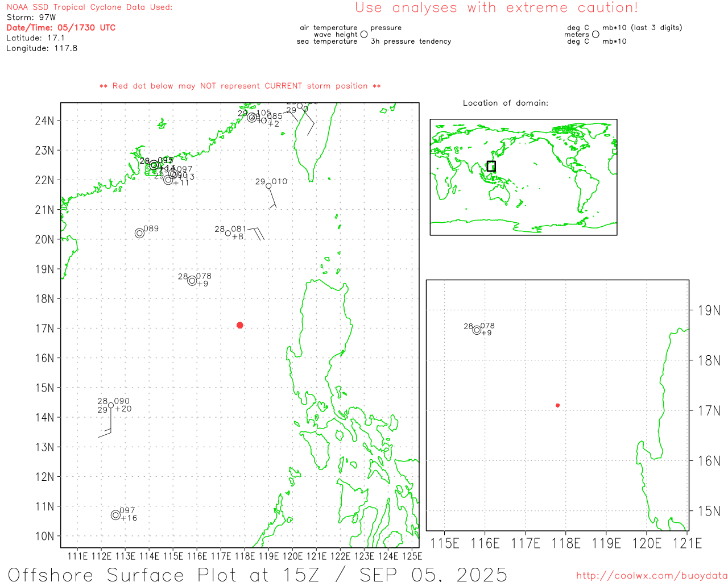Click the buoy circle left of the '+11' value
Viewport: 728px width, 582px height.
[x=168, y=180]
